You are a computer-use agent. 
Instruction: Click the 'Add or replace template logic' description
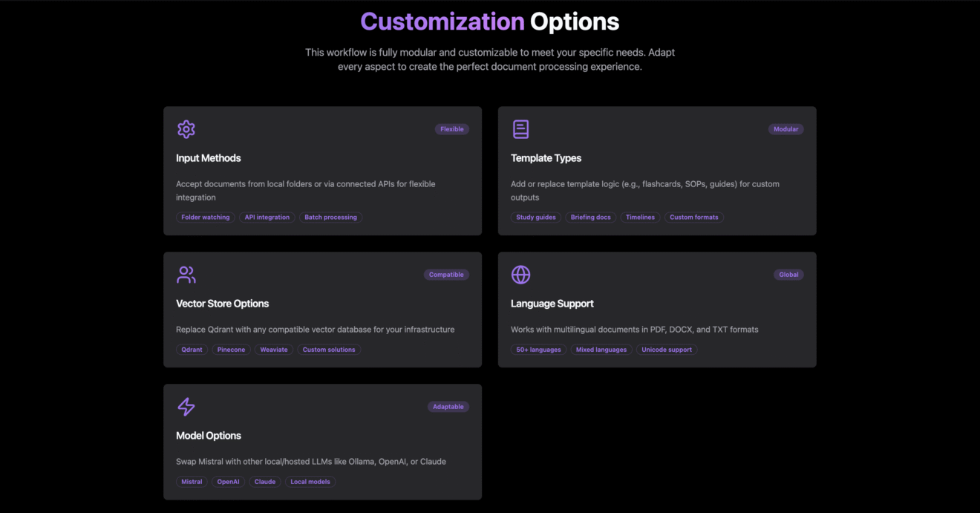pos(645,191)
